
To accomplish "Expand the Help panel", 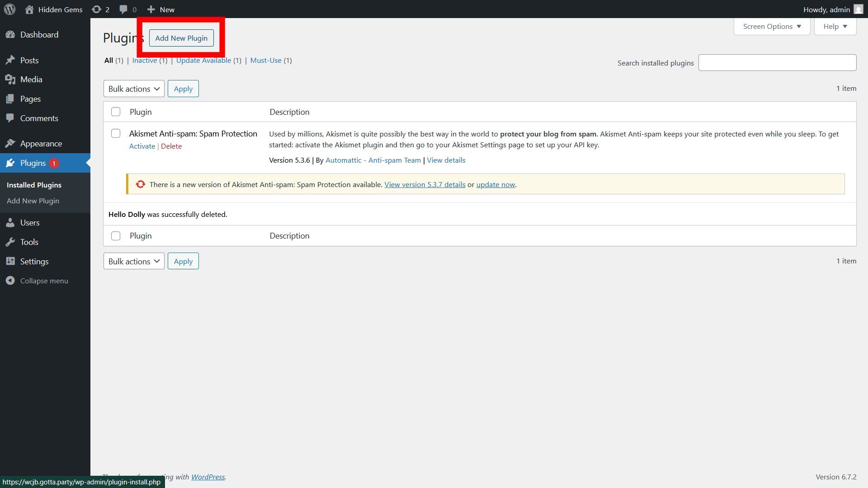I will [x=835, y=27].
